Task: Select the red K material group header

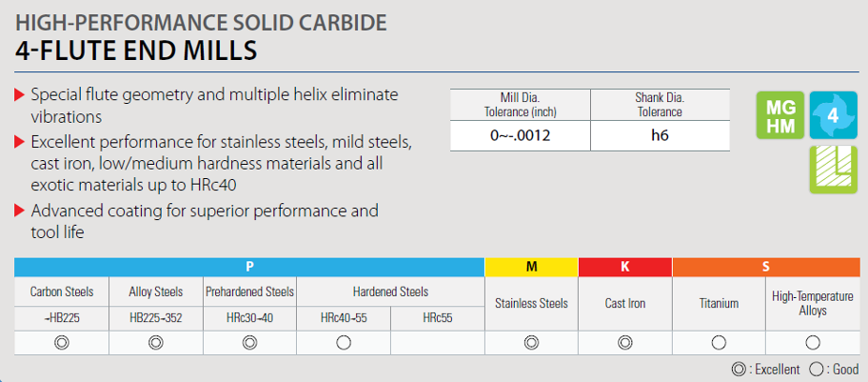Action: 625,267
